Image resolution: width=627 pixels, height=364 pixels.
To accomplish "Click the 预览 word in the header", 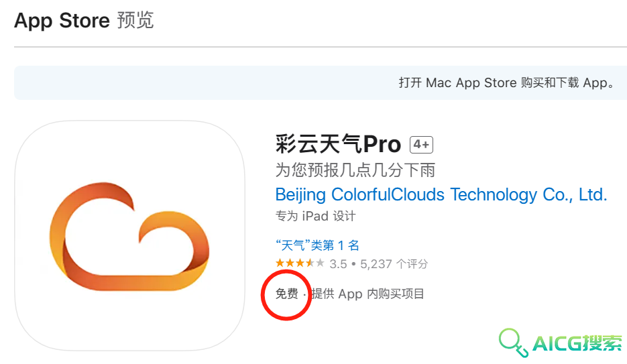I will (x=135, y=20).
